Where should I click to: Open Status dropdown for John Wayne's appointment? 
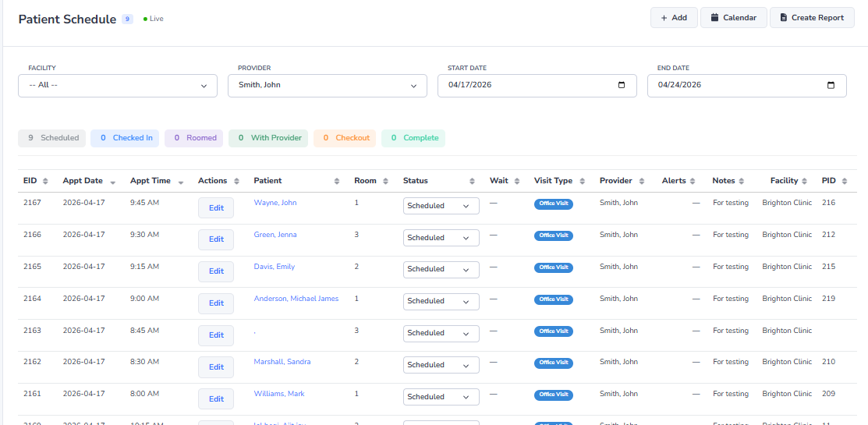(441, 206)
